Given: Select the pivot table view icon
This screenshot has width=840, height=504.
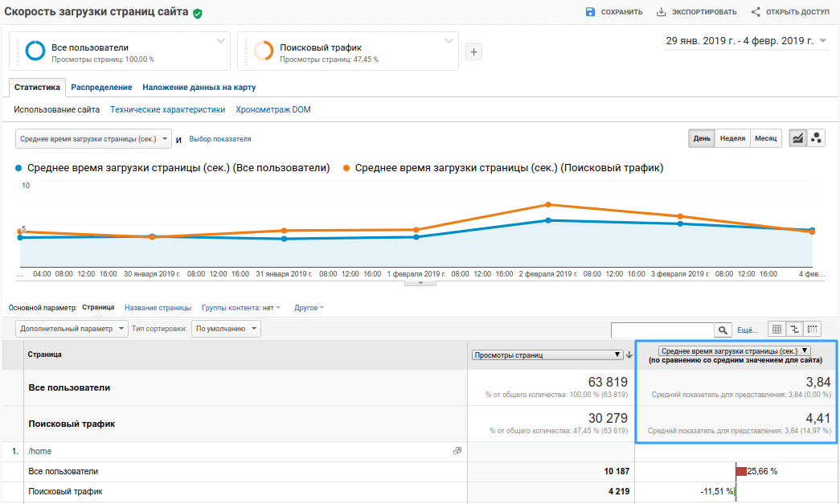Looking at the screenshot, I should coord(812,329).
